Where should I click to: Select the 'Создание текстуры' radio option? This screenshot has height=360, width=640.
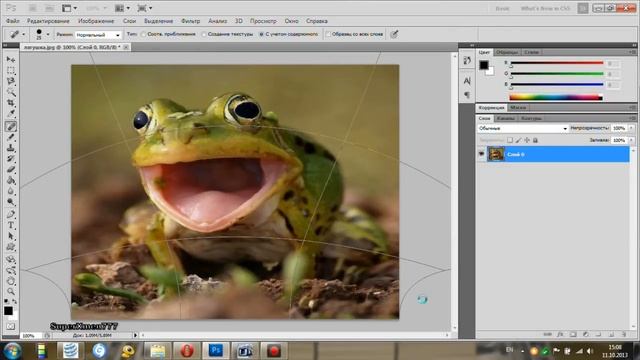pos(204,35)
